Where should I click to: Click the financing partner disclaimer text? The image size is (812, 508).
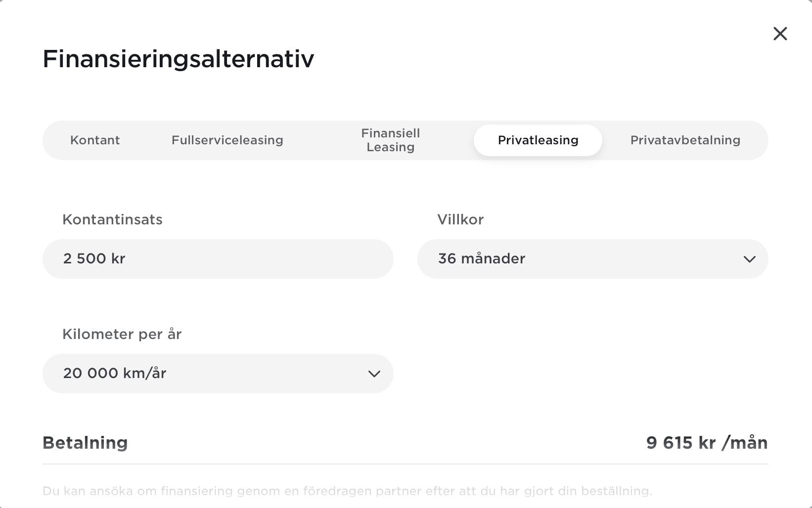point(347,491)
